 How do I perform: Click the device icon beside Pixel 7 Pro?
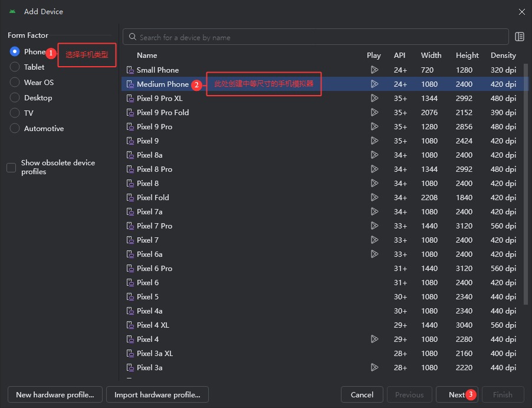coord(130,226)
